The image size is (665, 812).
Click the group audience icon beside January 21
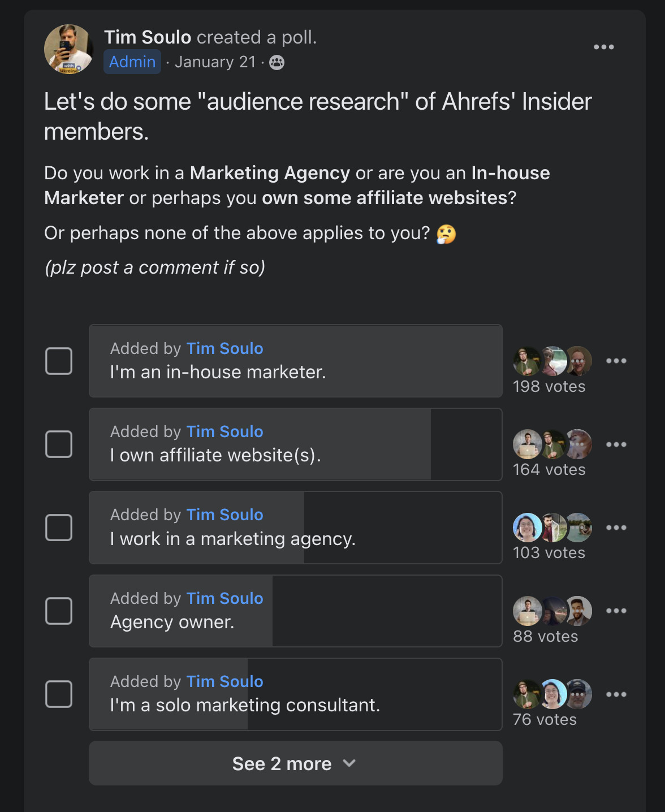pyautogui.click(x=276, y=62)
